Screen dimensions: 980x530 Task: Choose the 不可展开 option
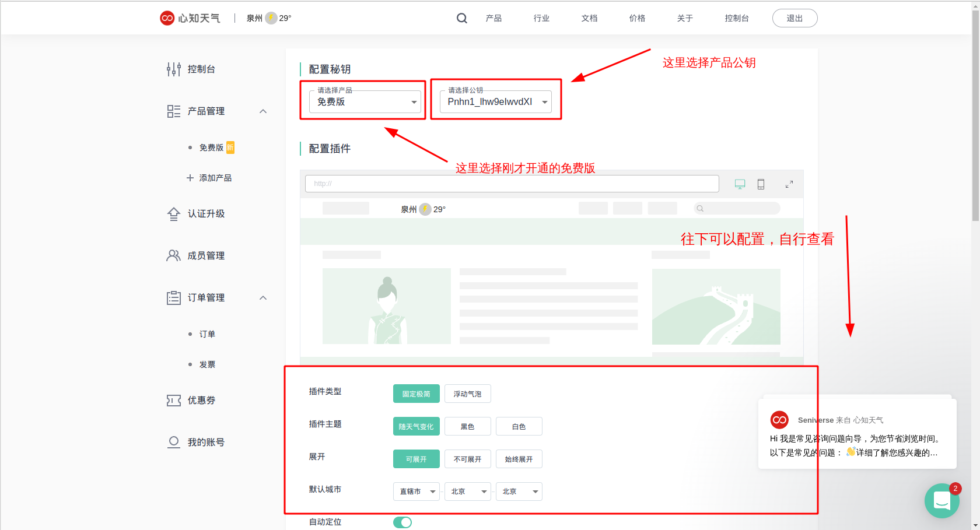point(467,459)
